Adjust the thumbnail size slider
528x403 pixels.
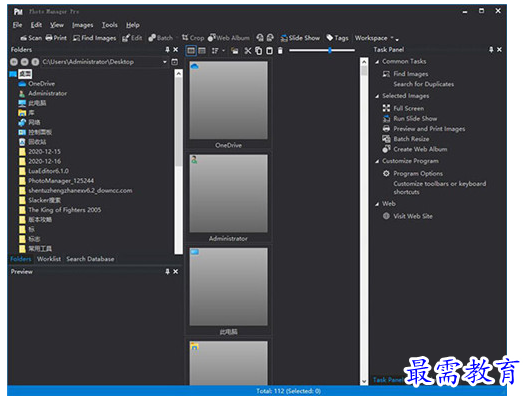330,51
